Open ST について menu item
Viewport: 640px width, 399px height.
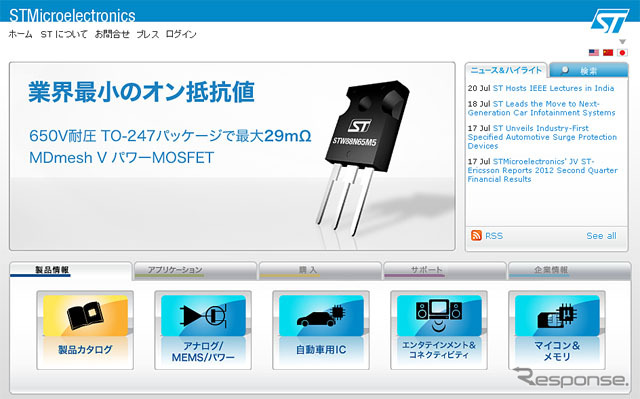click(x=64, y=34)
